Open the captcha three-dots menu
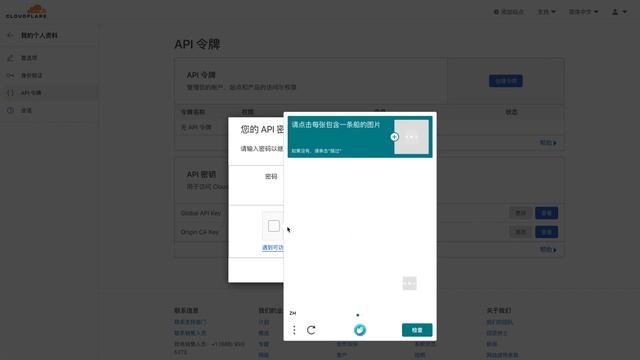The width and height of the screenshot is (640, 360). tap(294, 330)
